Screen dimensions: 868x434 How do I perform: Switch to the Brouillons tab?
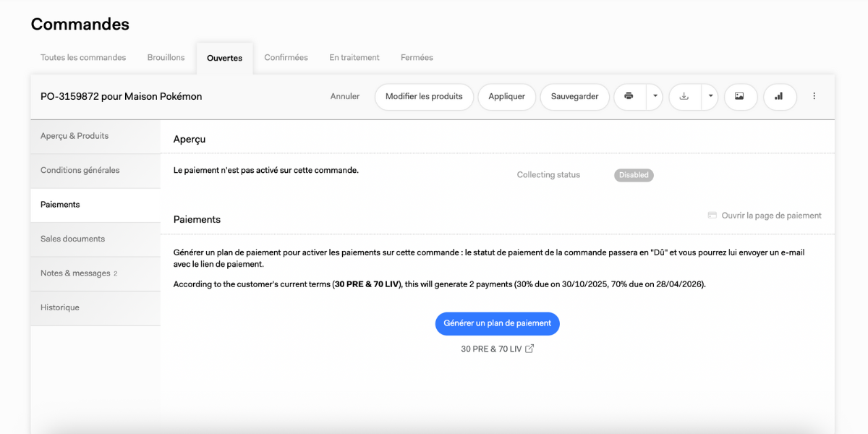166,58
